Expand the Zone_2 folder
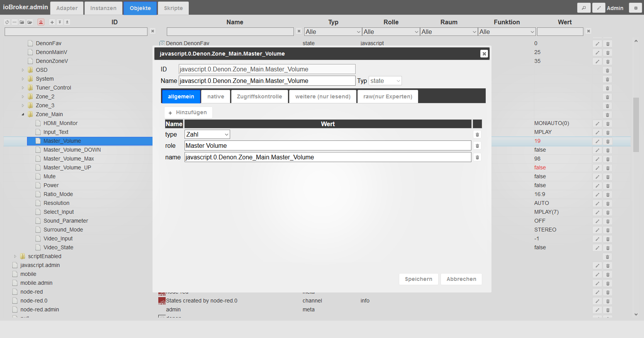Viewport: 644px width, 338px height. coord(23,97)
